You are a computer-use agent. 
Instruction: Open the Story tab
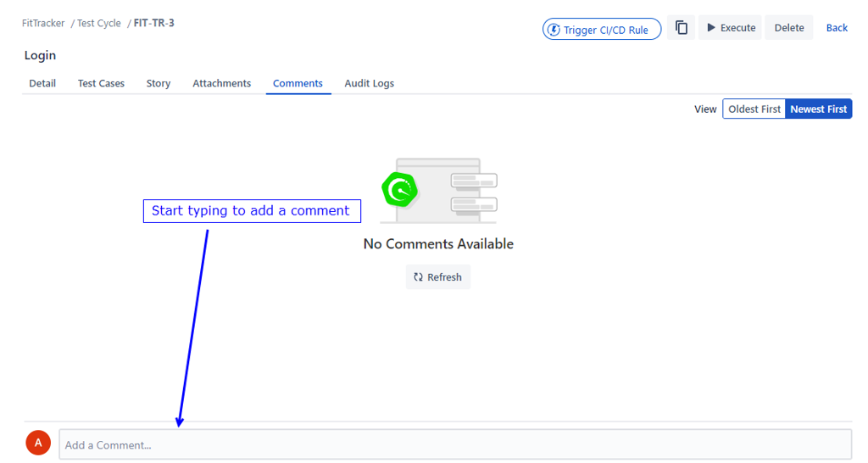click(159, 83)
